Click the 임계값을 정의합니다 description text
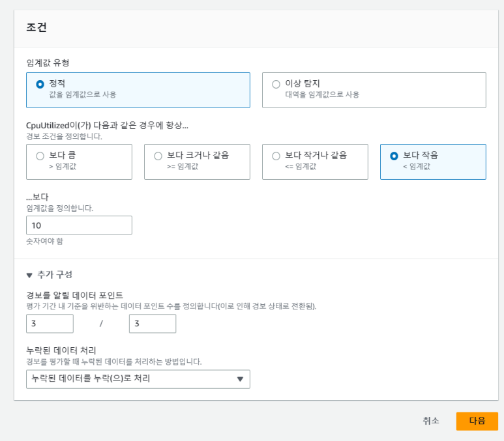The width and height of the screenshot is (504, 441). point(60,208)
